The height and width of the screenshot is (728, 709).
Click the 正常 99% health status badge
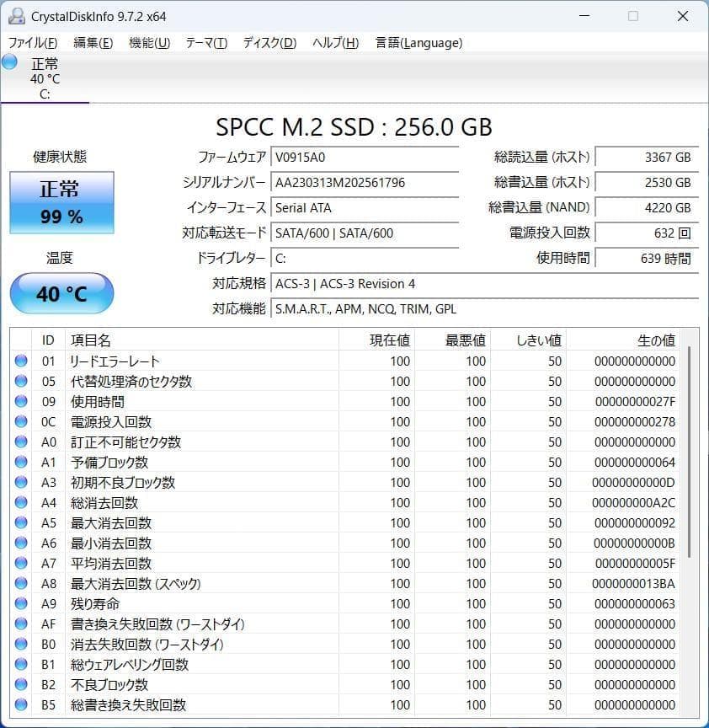(x=61, y=202)
